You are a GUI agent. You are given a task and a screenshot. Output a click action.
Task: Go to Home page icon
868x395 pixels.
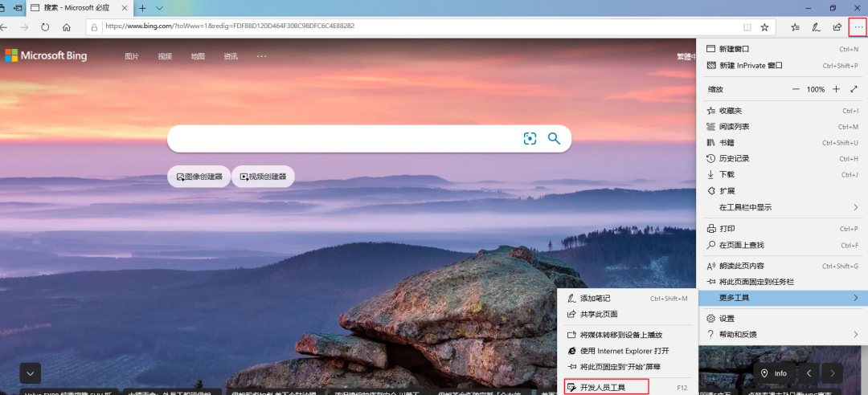(67, 27)
